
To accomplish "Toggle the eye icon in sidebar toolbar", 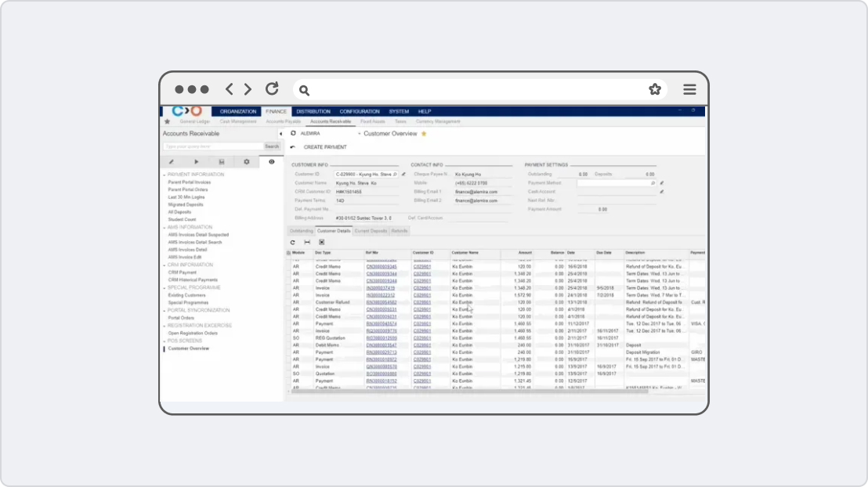I will (272, 161).
